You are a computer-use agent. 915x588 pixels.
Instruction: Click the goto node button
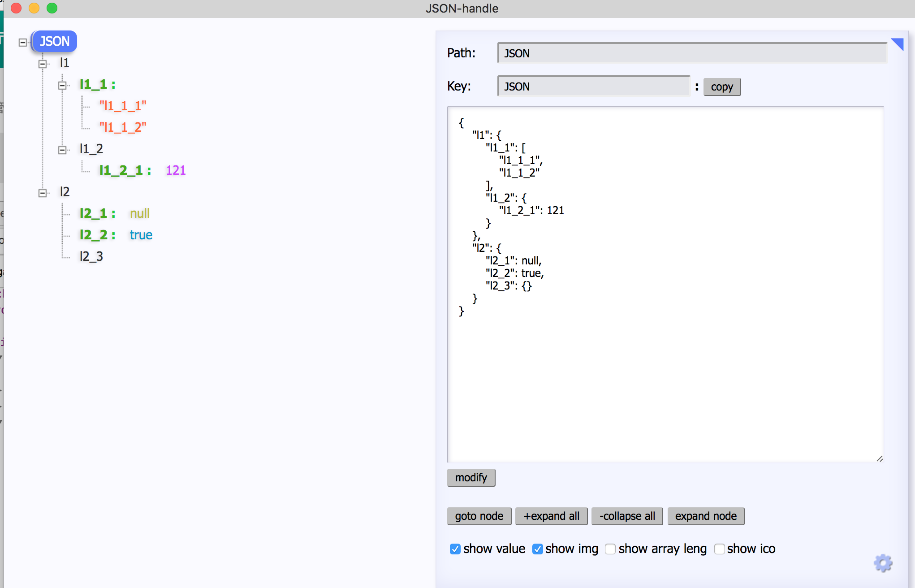[x=479, y=516]
